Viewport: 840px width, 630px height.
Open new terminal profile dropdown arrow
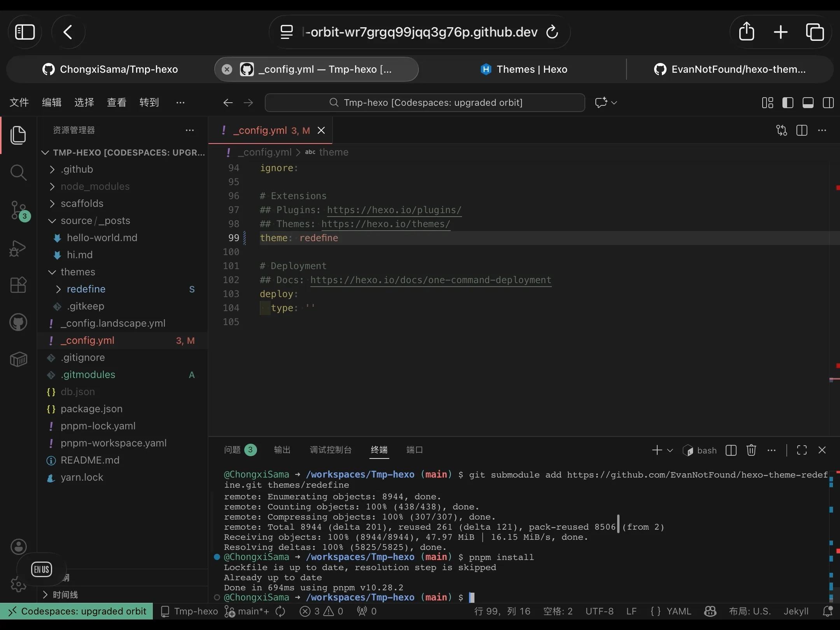point(670,450)
